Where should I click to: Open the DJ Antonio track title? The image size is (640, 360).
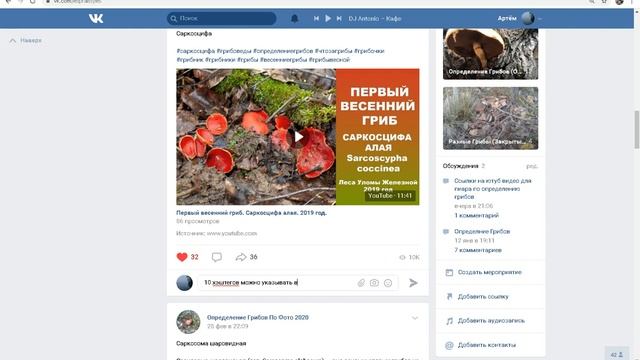coord(375,18)
